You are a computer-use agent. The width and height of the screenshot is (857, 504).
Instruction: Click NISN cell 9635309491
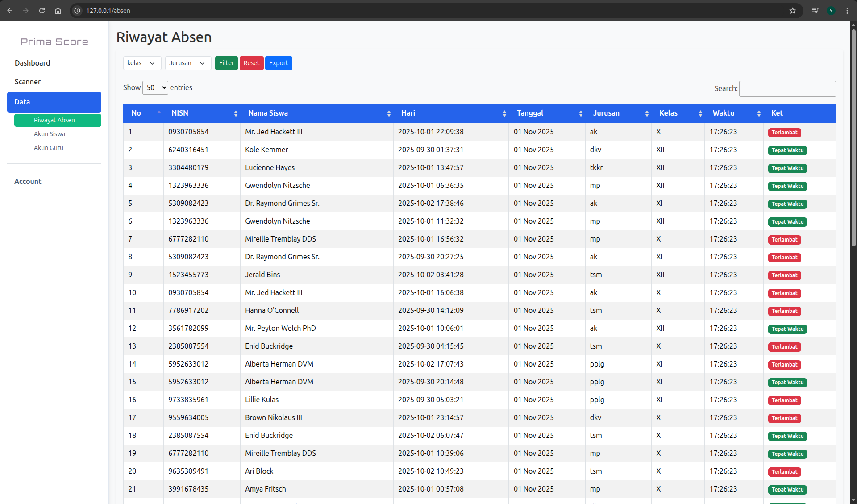pos(188,471)
